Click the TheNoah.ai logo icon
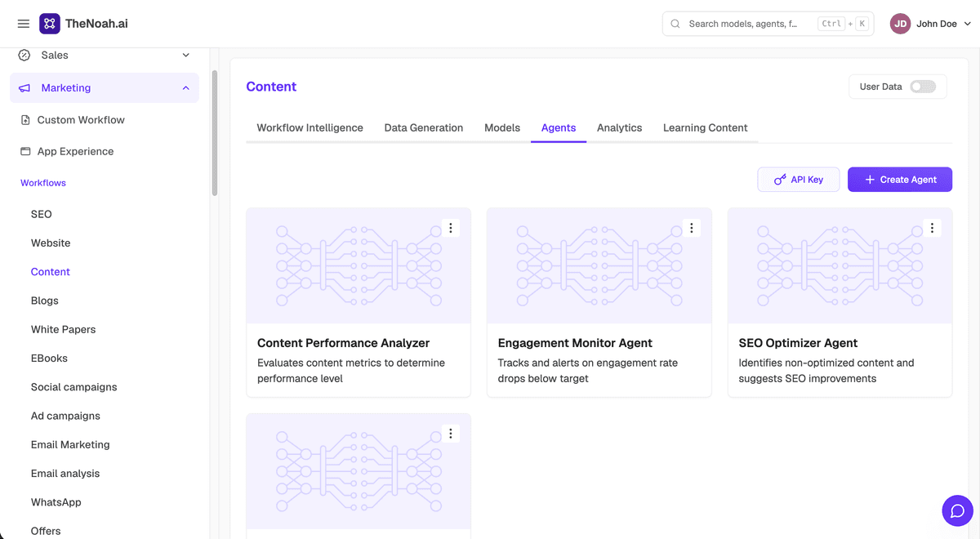 (x=50, y=24)
